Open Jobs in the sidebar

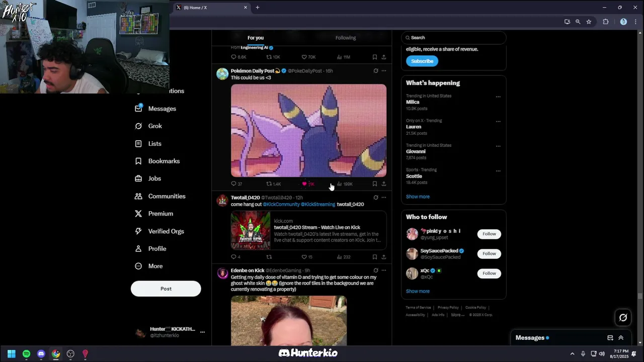point(148,178)
